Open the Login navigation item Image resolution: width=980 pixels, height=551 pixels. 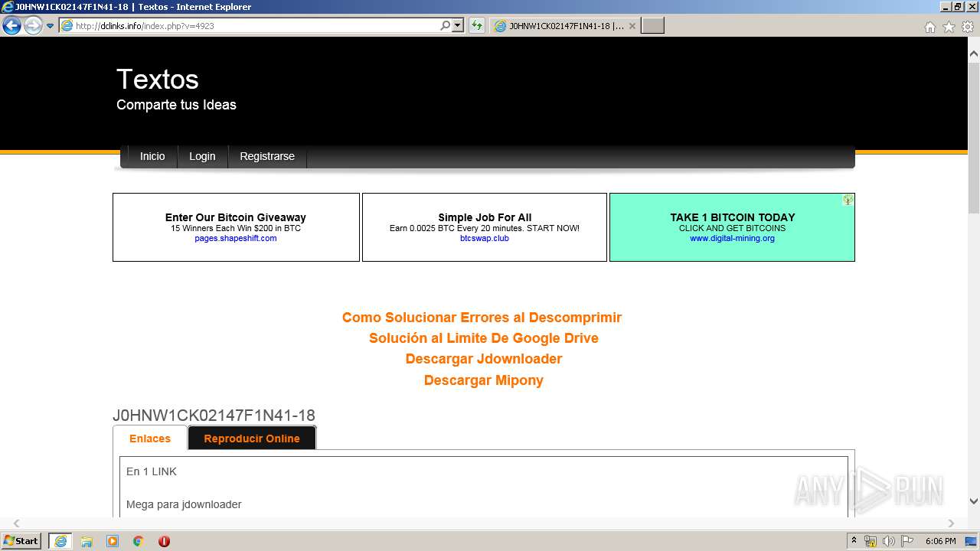pyautogui.click(x=202, y=156)
